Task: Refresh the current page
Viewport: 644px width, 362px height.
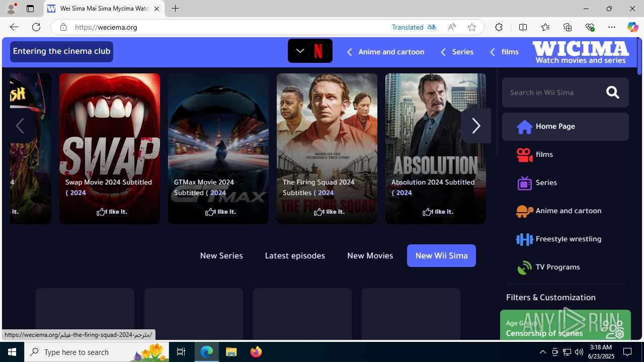Action: (36, 27)
